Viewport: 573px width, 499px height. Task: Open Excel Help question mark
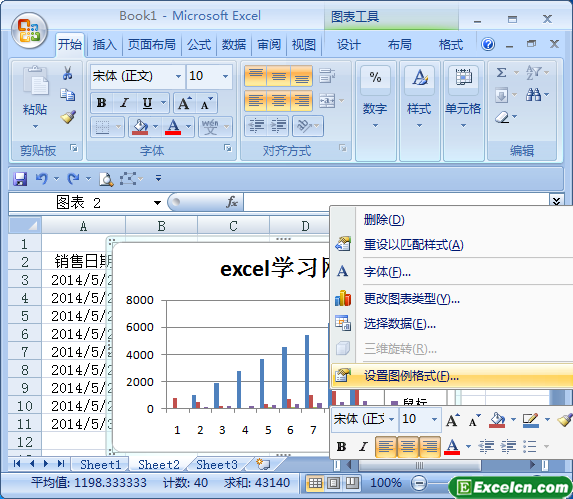pos(488,44)
